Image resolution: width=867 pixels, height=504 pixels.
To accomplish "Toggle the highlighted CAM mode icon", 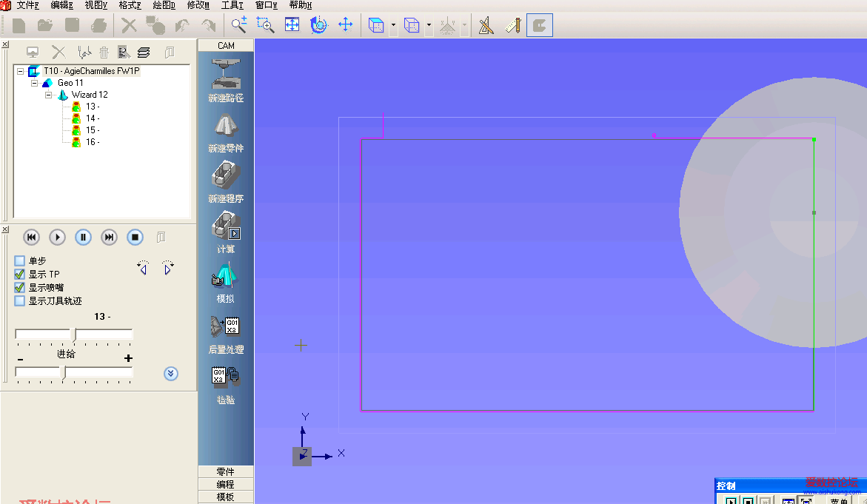I will [x=540, y=25].
